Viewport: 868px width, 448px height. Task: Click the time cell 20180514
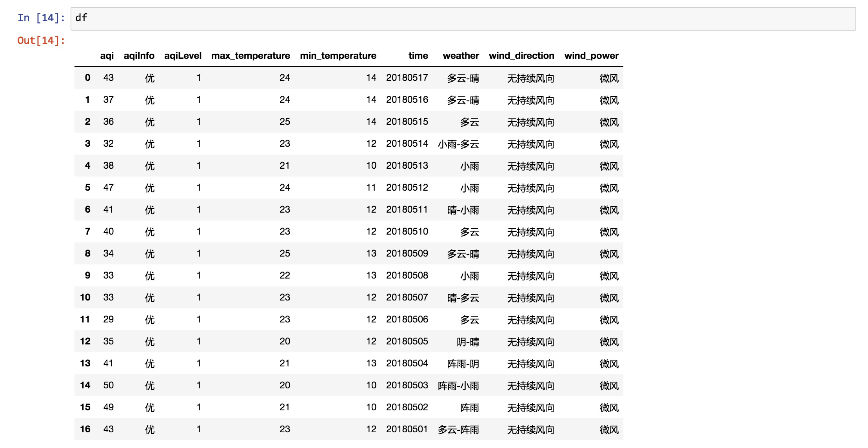tap(407, 144)
